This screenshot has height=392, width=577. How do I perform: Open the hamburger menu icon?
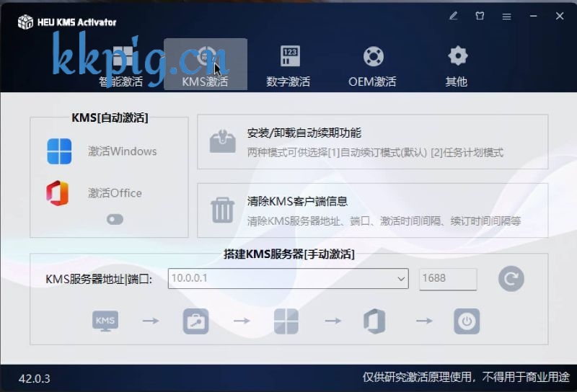tap(507, 16)
